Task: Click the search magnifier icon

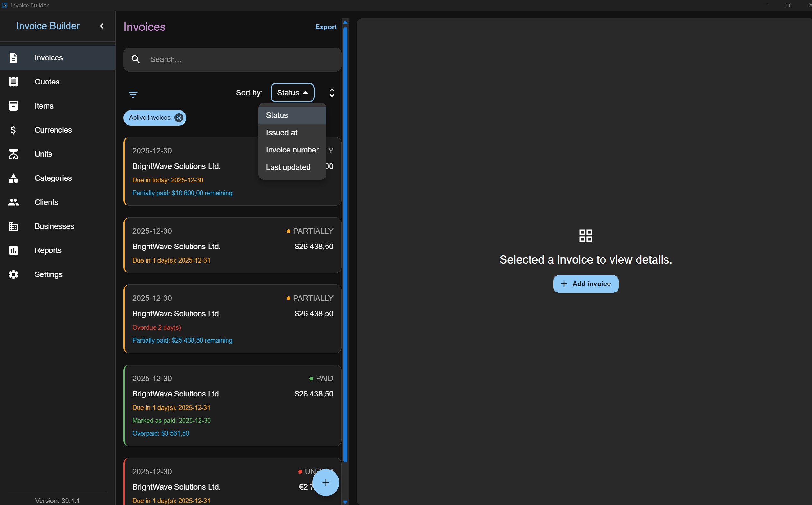Action: [136, 59]
